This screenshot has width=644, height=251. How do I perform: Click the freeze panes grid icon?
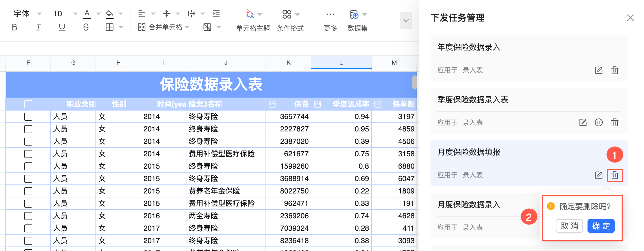pos(207,27)
